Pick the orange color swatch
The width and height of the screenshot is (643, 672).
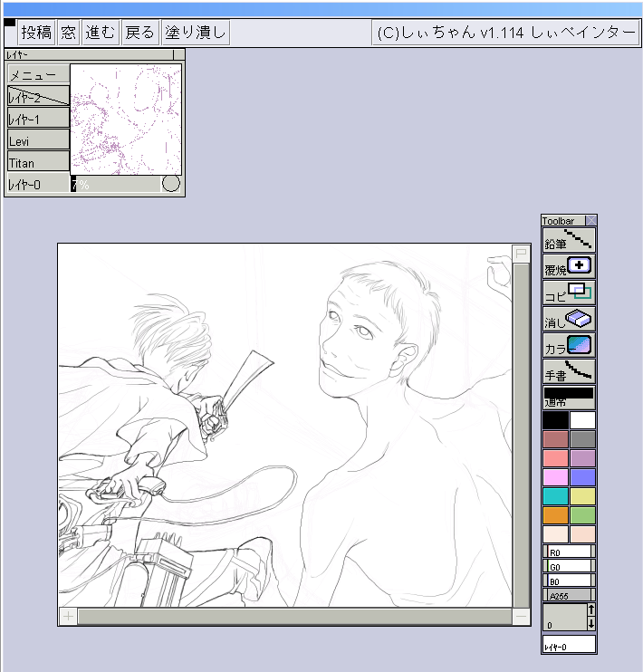click(555, 515)
